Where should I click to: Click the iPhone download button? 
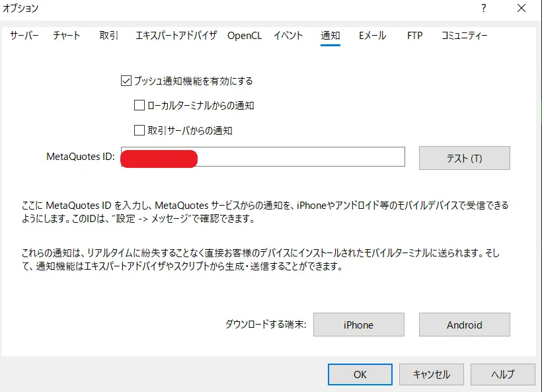pos(358,325)
